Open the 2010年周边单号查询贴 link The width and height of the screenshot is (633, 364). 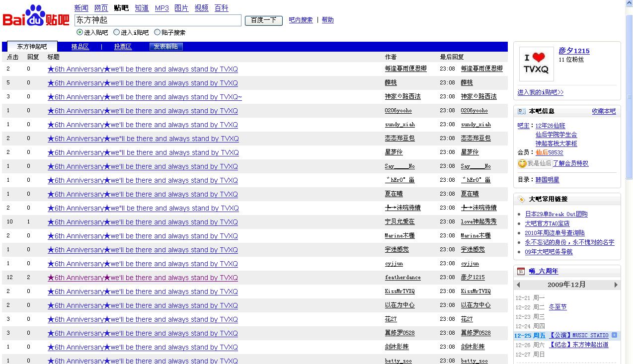click(x=555, y=233)
